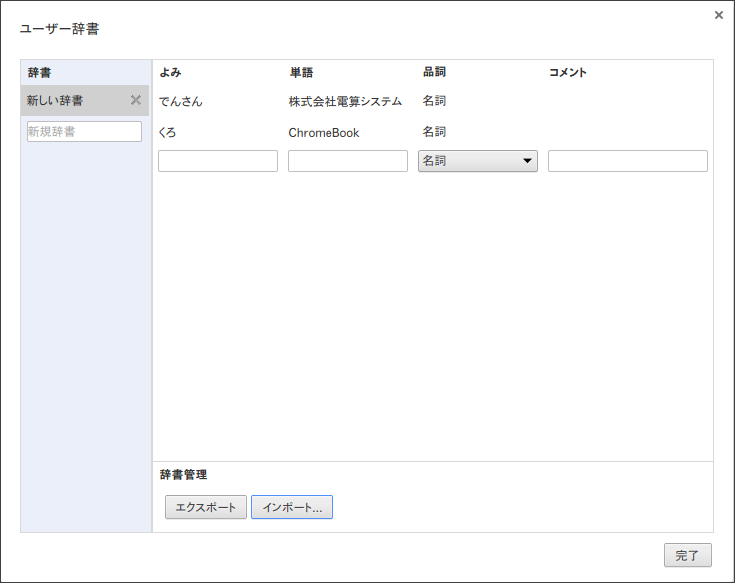Click the インポート... button
Screen dimensions: 735x583
pyautogui.click(x=291, y=508)
